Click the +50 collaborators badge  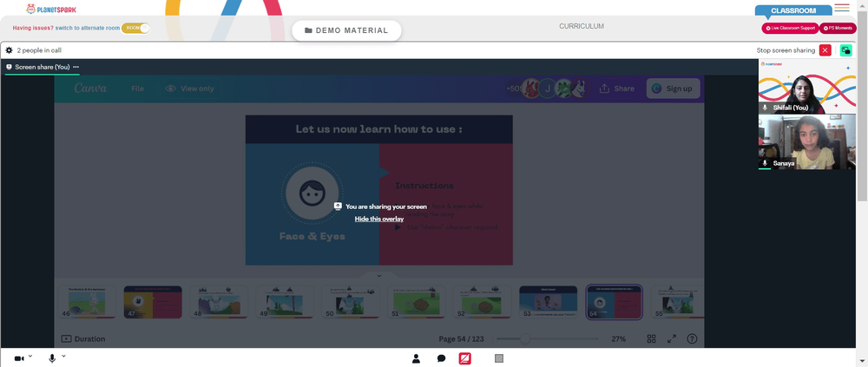point(514,88)
